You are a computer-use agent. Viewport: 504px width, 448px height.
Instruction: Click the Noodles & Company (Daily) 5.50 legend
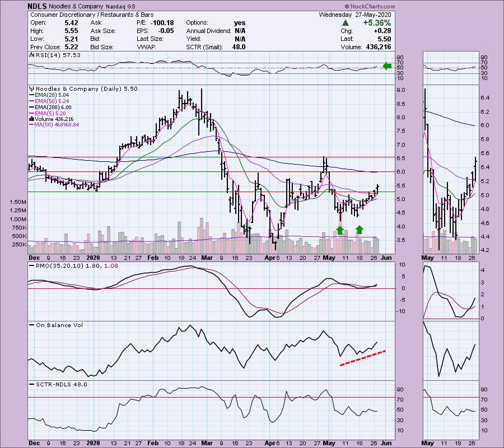[86, 88]
